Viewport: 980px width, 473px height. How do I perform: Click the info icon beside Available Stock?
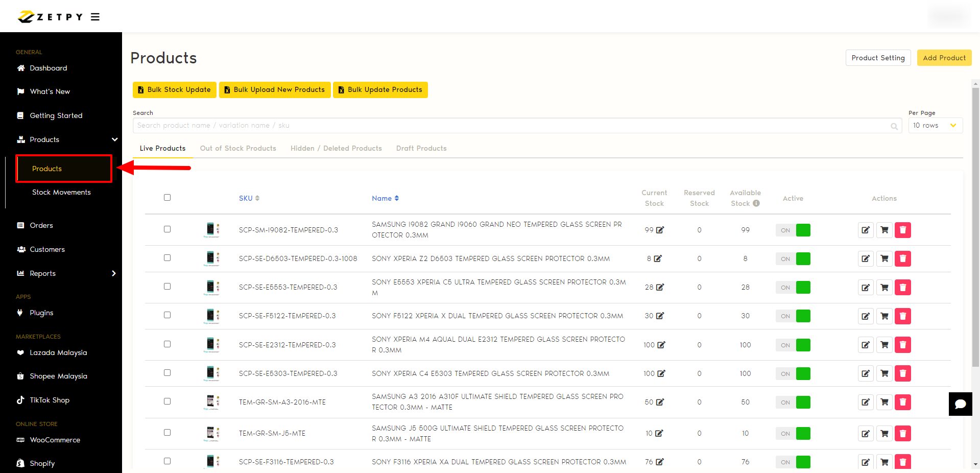coord(756,203)
